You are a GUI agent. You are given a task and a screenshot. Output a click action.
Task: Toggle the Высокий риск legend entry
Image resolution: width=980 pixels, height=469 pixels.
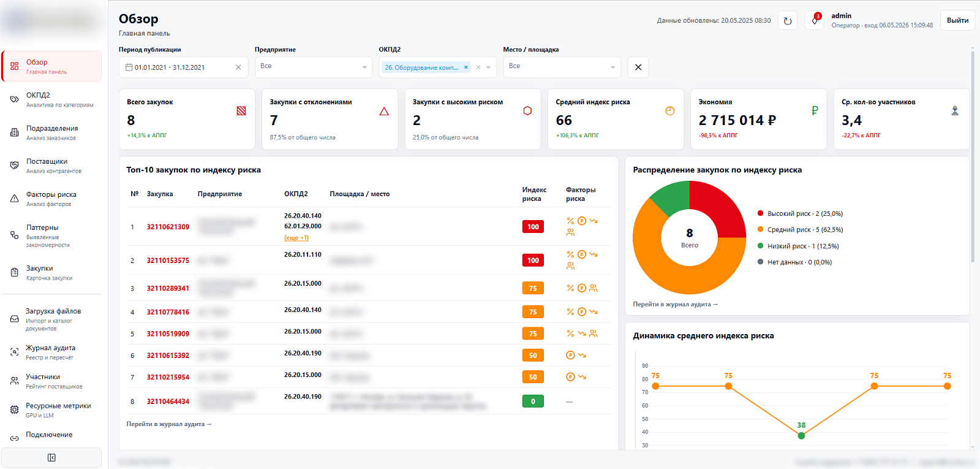click(800, 213)
